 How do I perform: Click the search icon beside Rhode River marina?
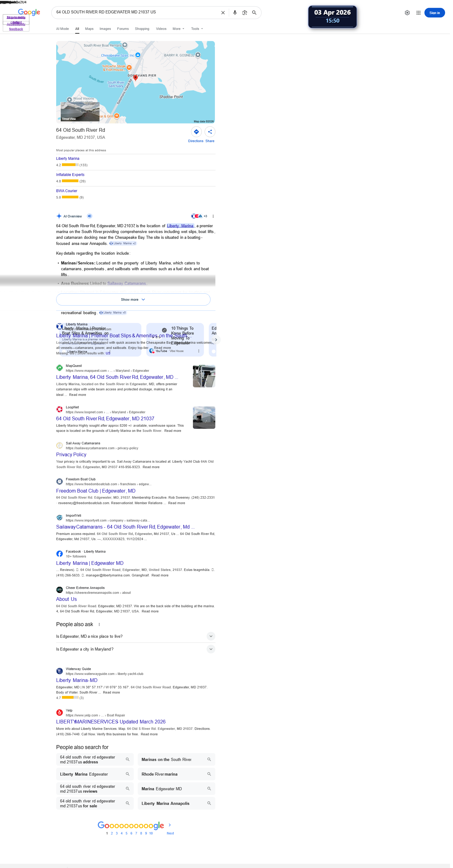click(x=209, y=774)
